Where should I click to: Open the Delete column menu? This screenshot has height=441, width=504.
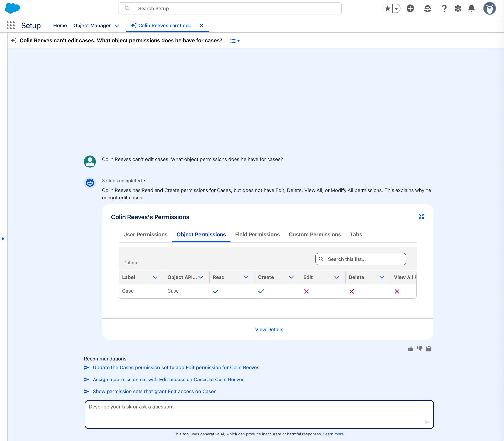(x=382, y=277)
